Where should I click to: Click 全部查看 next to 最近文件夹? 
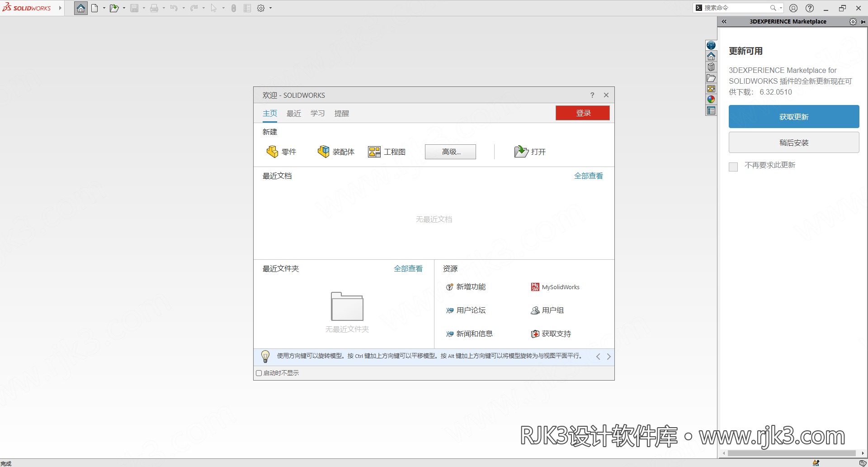(x=408, y=269)
